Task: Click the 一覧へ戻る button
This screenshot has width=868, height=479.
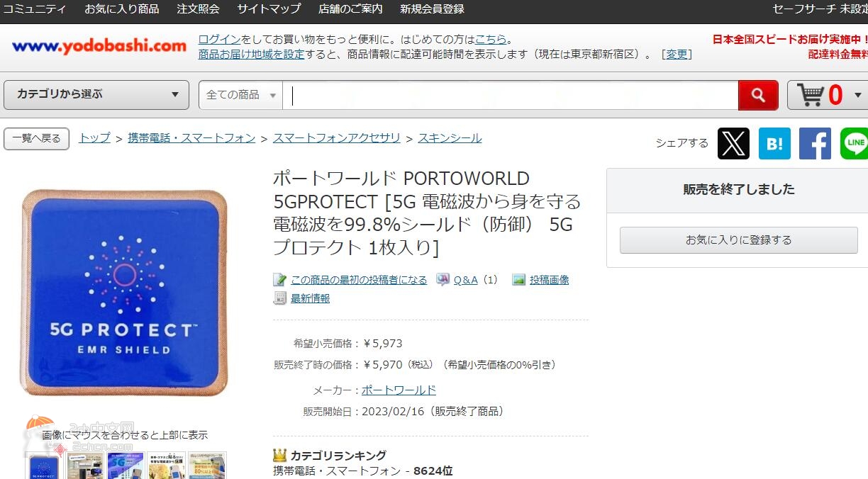Action: click(x=36, y=139)
